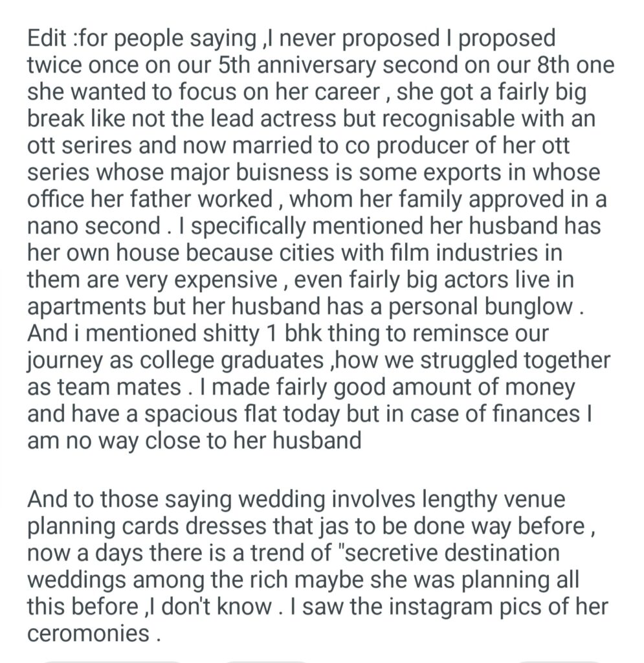644x663 pixels.
Task: Click the word "Edit" at post start
Action: coord(47,38)
